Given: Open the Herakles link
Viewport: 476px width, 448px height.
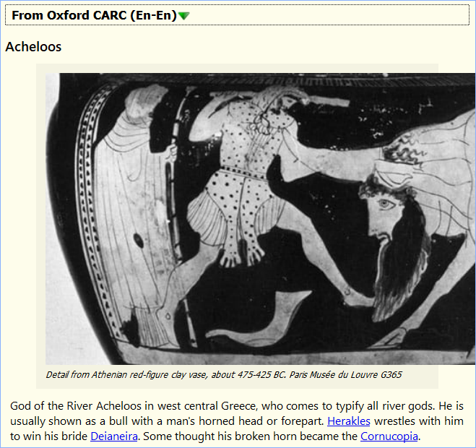Looking at the screenshot, I should pyautogui.click(x=349, y=421).
